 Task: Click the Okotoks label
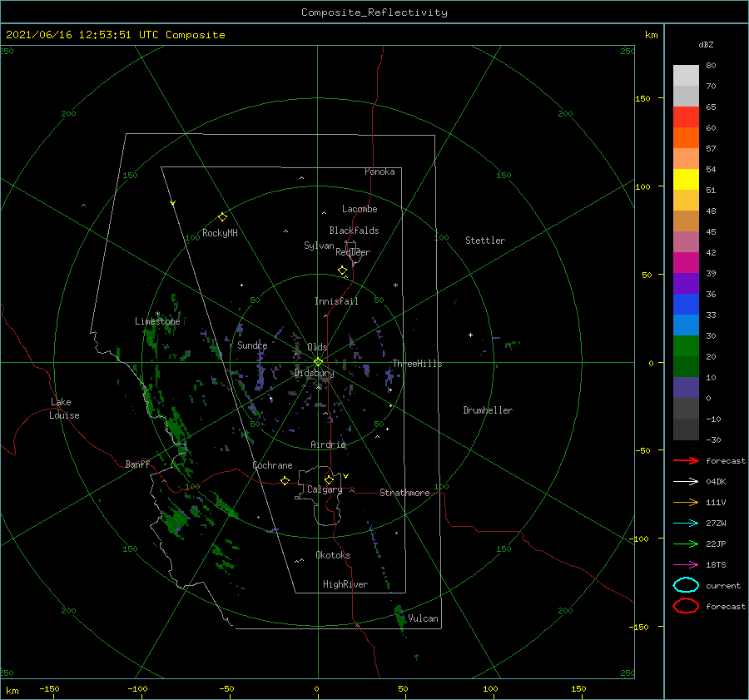pos(333,555)
